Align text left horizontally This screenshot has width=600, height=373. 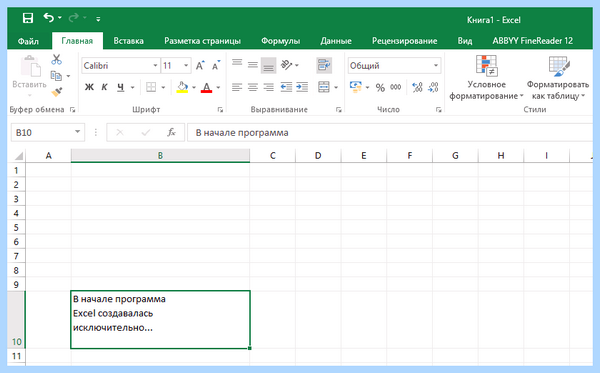(x=237, y=87)
